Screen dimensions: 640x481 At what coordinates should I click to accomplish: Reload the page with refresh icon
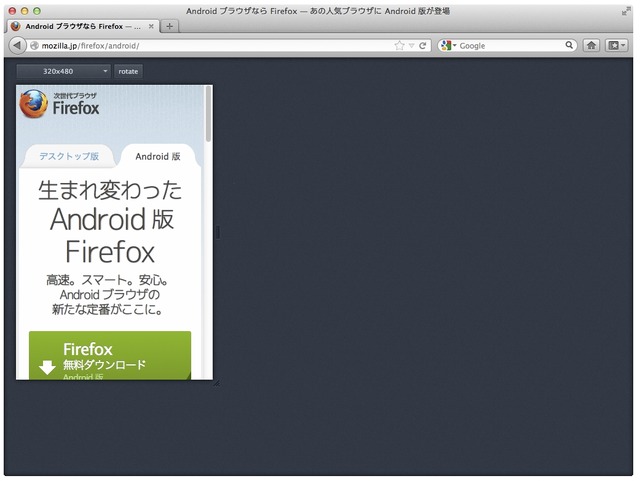[422, 45]
